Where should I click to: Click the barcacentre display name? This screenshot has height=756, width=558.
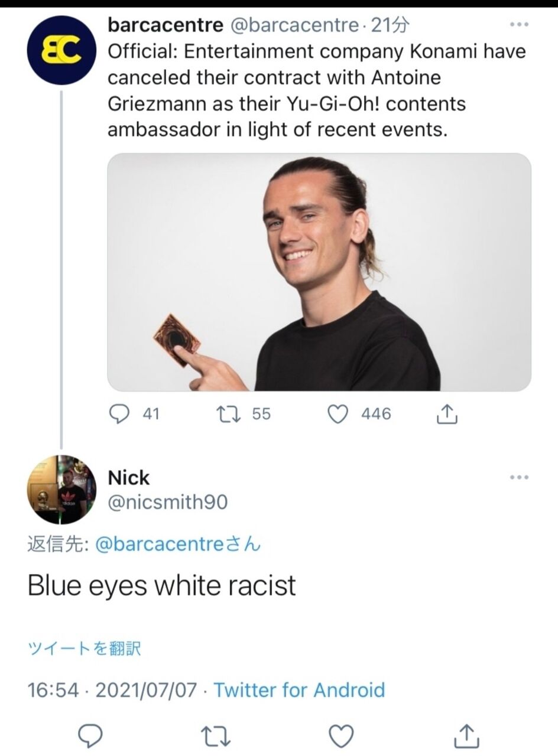[166, 25]
